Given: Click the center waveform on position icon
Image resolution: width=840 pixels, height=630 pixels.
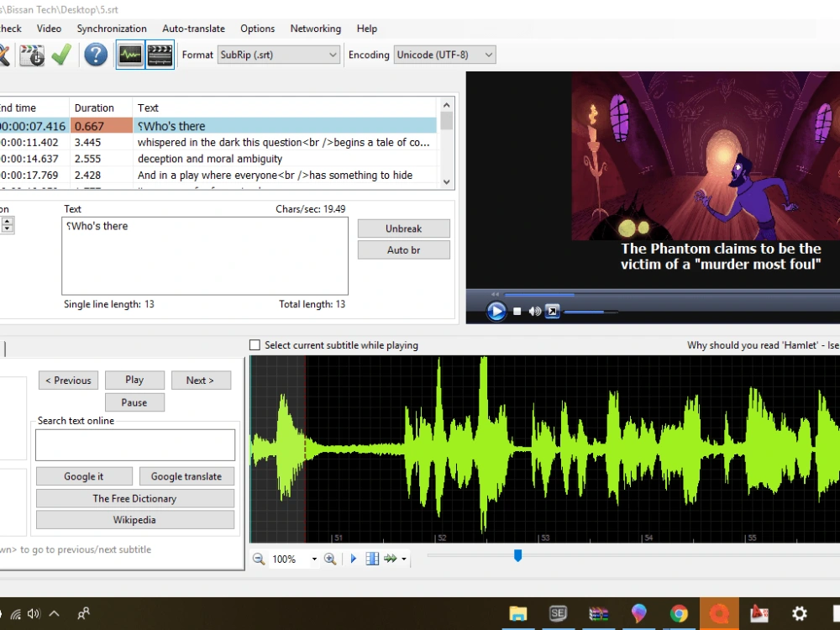Looking at the screenshot, I should [372, 559].
